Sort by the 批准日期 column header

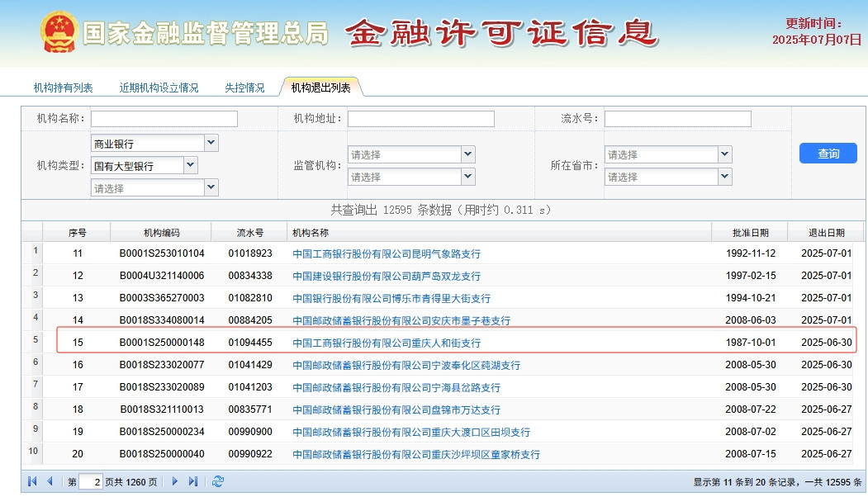pyautogui.click(x=751, y=233)
